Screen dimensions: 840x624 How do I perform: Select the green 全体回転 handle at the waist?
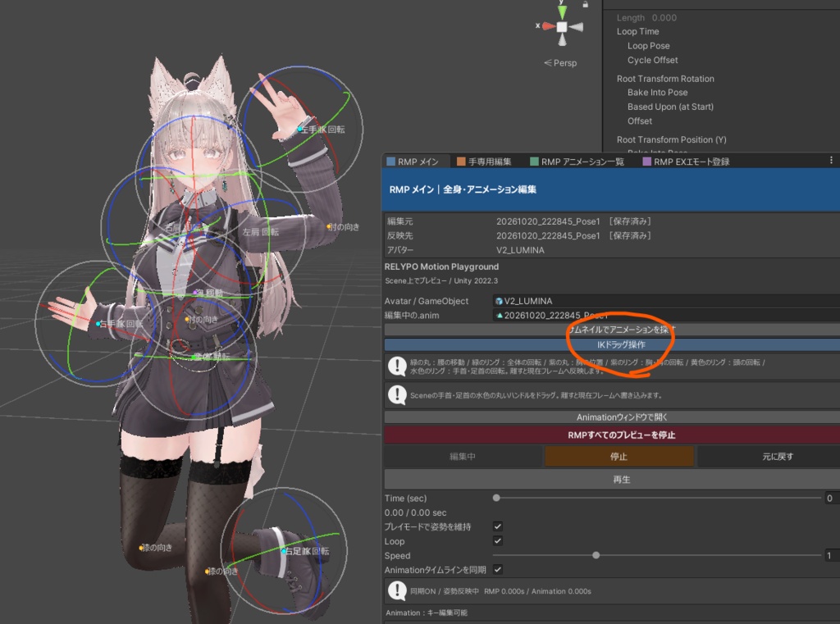pyautogui.click(x=194, y=357)
